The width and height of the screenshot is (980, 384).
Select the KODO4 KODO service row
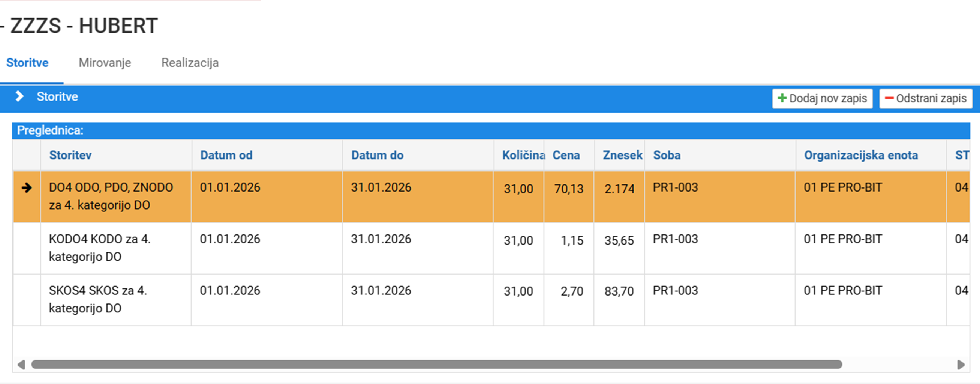[x=491, y=248]
